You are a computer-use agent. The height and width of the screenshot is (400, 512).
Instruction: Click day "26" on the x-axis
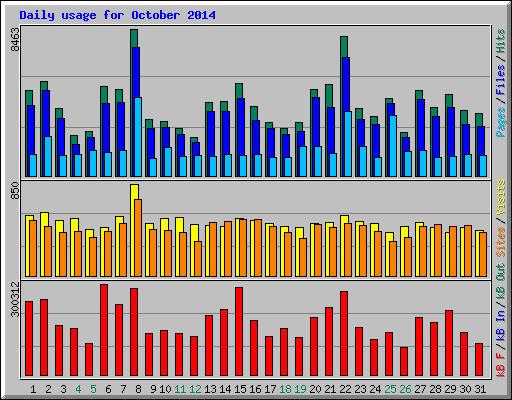[x=405, y=389]
